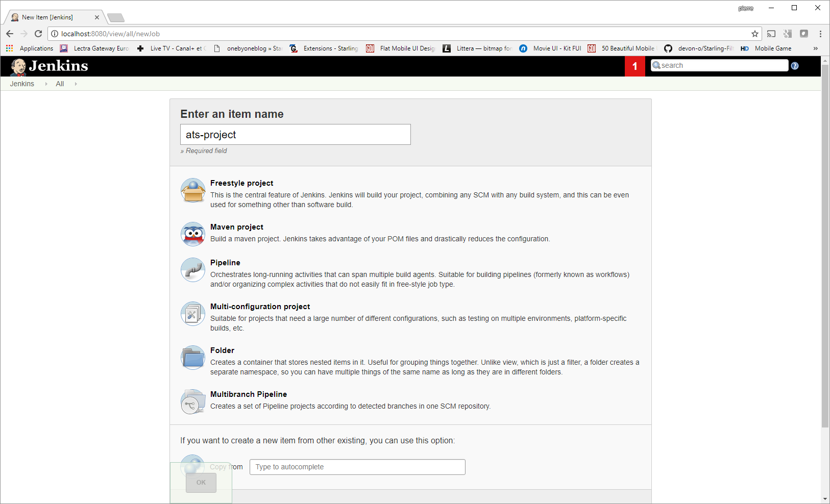Expand the Jenkins breadcrumb arrow

tap(46, 84)
